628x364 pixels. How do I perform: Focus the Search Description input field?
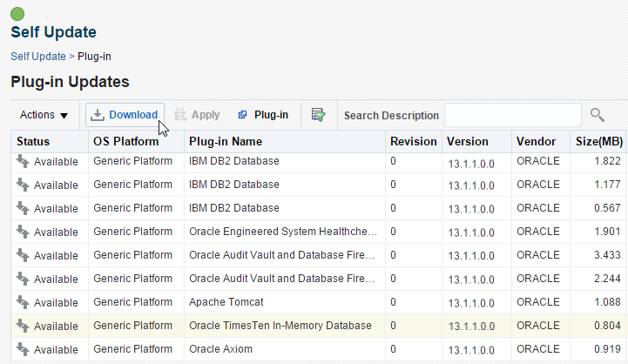click(512, 115)
